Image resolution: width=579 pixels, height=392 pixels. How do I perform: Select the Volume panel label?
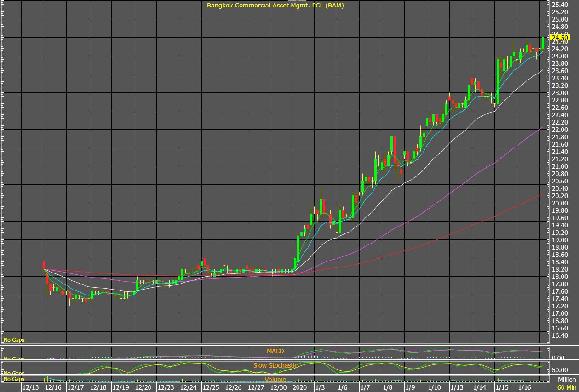pyautogui.click(x=275, y=380)
